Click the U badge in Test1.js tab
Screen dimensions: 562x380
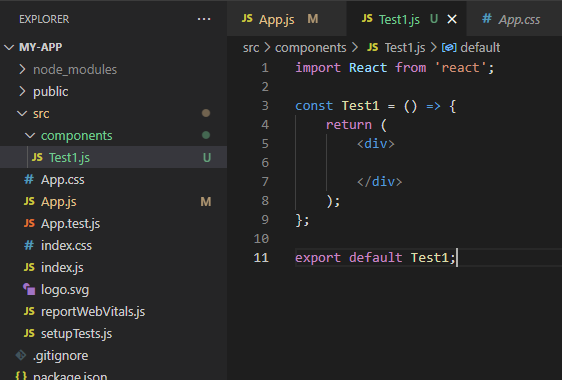pos(434,19)
